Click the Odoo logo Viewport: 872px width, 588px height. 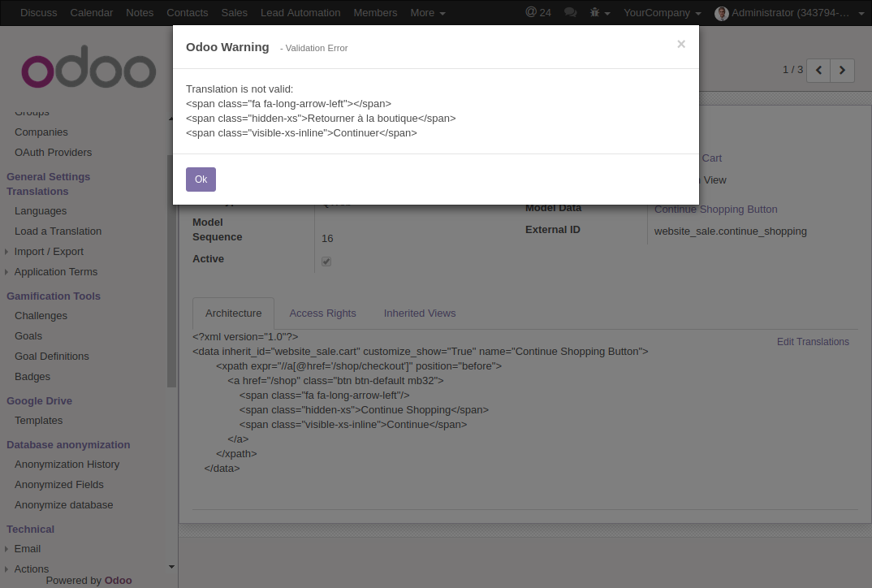pos(88,67)
